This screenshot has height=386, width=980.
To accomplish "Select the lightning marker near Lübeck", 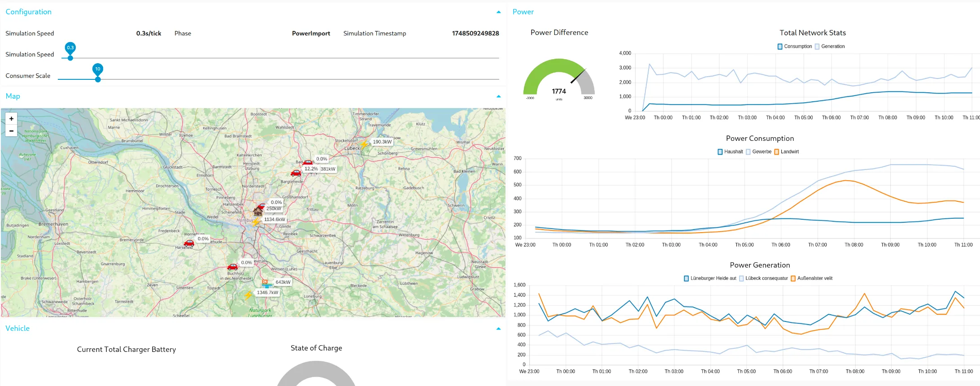I will [364, 144].
